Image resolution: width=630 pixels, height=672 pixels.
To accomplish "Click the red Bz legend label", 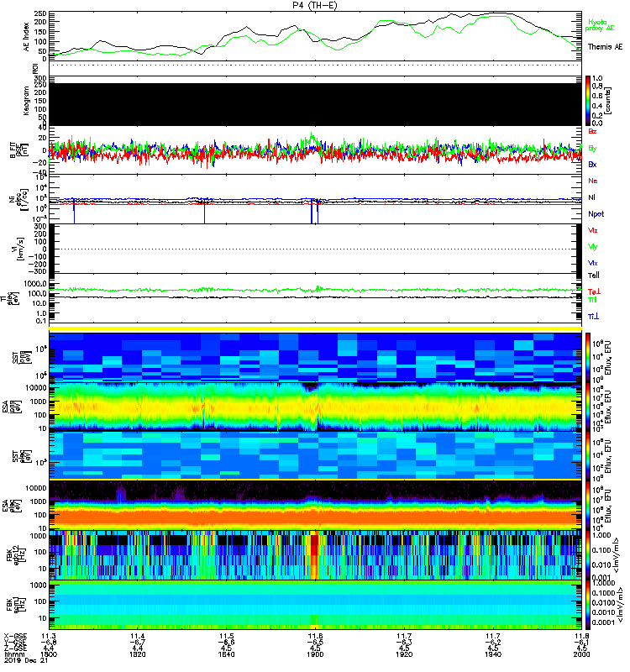I will 592,132.
